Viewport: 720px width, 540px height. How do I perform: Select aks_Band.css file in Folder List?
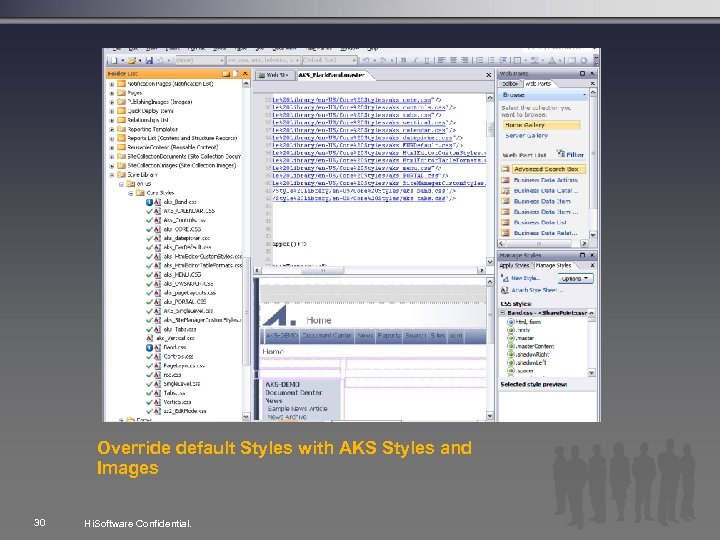180,202
